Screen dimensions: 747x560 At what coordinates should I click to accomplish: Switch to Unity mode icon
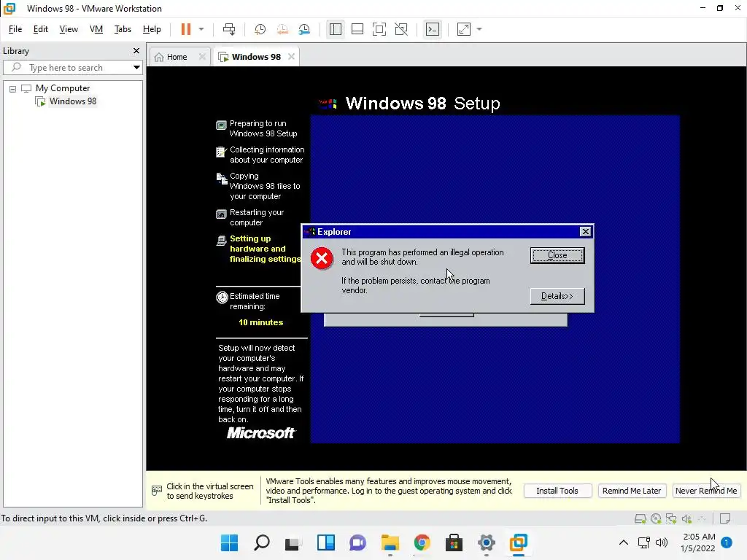402,29
